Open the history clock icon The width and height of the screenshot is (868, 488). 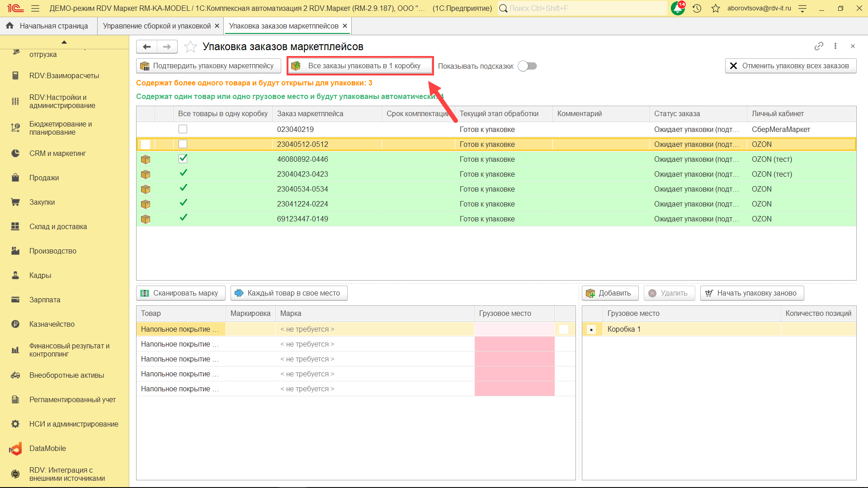(x=697, y=8)
